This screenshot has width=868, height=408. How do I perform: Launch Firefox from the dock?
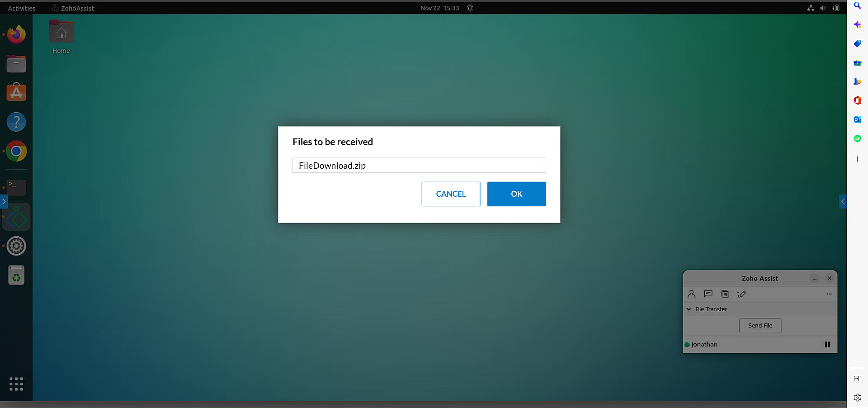[16, 34]
